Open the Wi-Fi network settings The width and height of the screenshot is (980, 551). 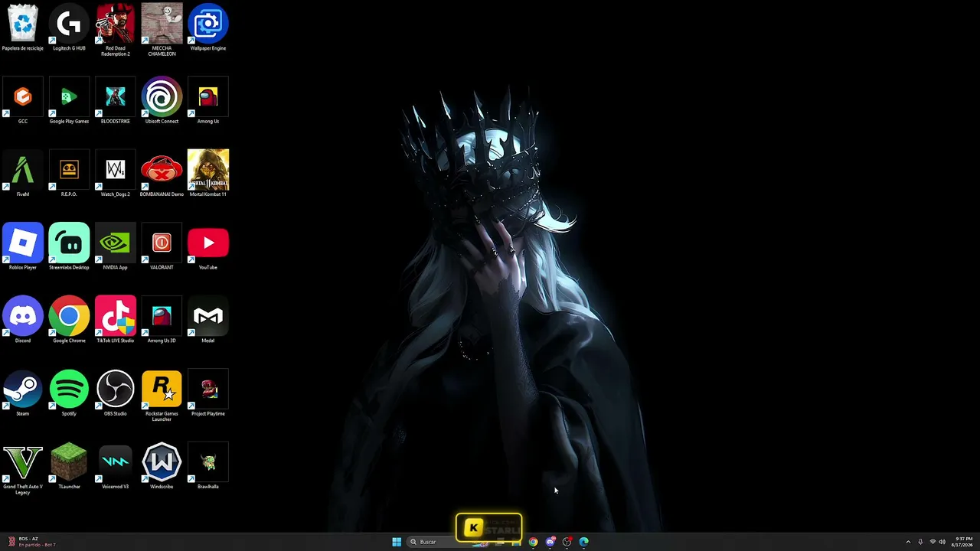933,542
